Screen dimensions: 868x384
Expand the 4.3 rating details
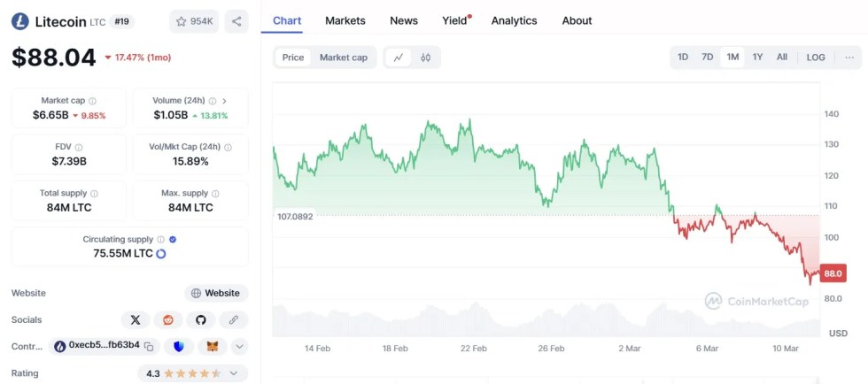[x=234, y=373]
